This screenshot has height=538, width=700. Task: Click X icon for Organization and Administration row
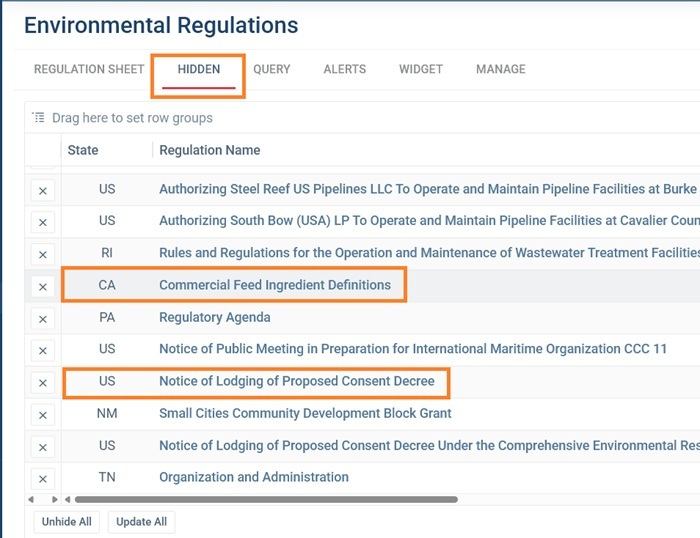coord(43,479)
